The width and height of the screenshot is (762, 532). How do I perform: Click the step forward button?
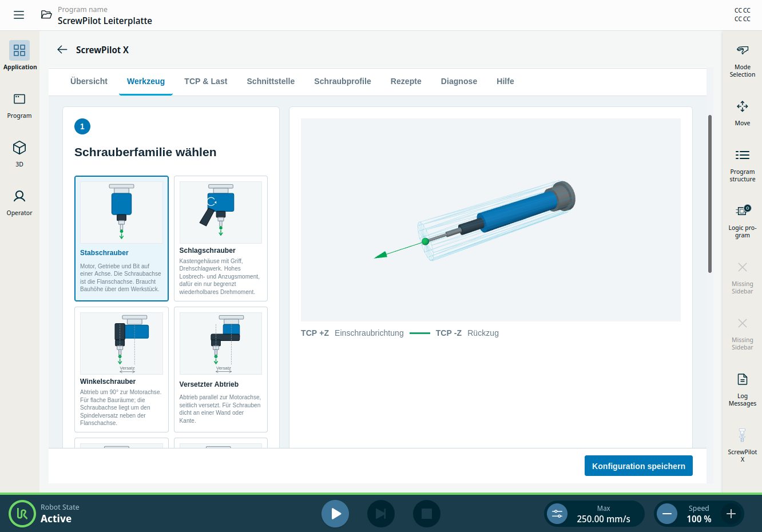point(381,514)
